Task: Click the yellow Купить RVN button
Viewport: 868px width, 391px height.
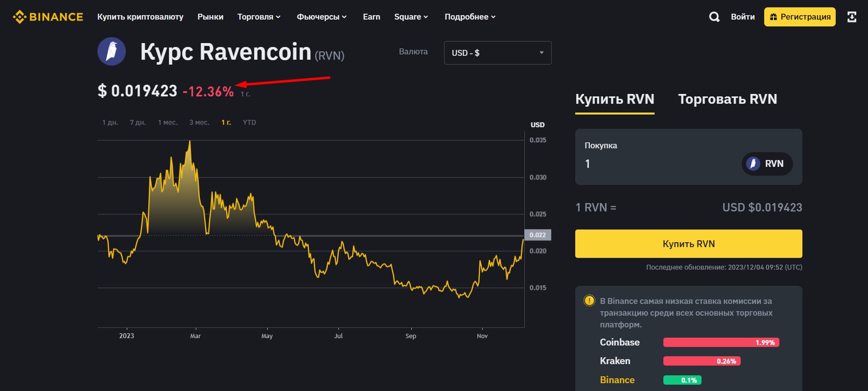Action: (x=689, y=244)
